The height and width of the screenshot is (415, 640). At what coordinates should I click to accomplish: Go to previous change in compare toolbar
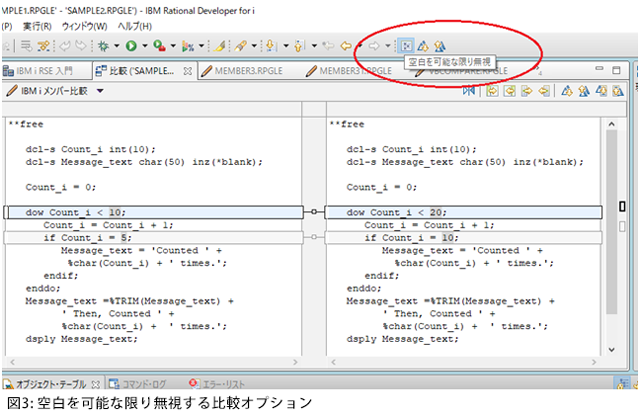pyautogui.click(x=618, y=91)
